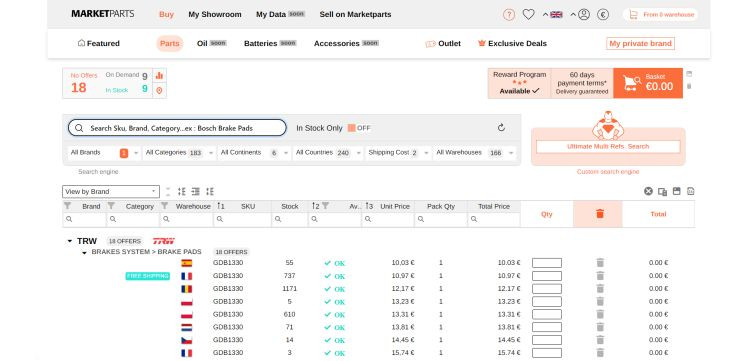Click Qty field for 10,03 € row
This screenshot has height=361, width=750.
tap(547, 263)
